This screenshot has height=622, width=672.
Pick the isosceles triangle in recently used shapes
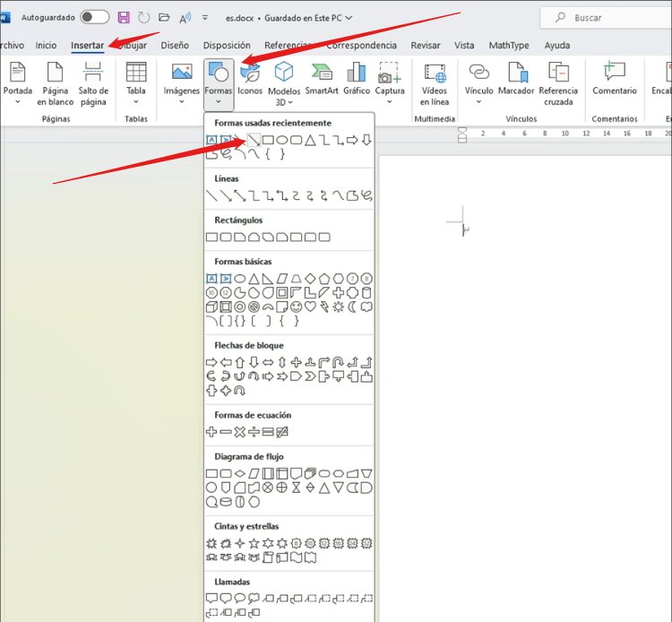point(310,140)
